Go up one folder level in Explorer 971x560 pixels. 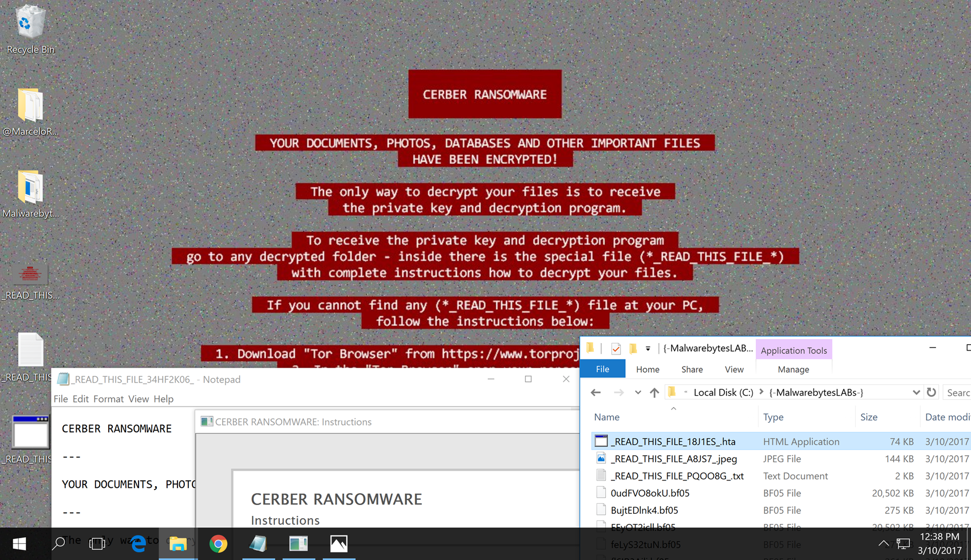coord(654,393)
